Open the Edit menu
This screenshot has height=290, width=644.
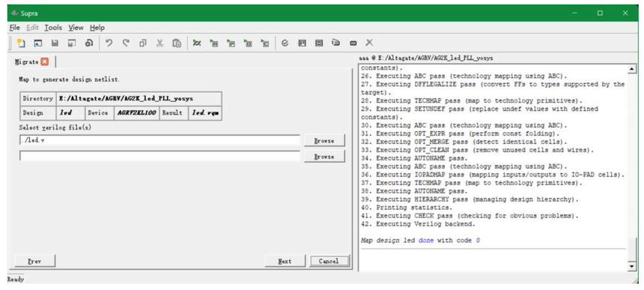[32, 28]
